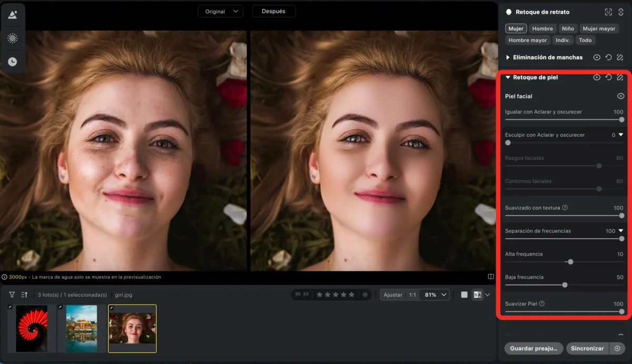This screenshot has height=364, width=632.
Task: Open the Original view dropdown
Action: (221, 12)
